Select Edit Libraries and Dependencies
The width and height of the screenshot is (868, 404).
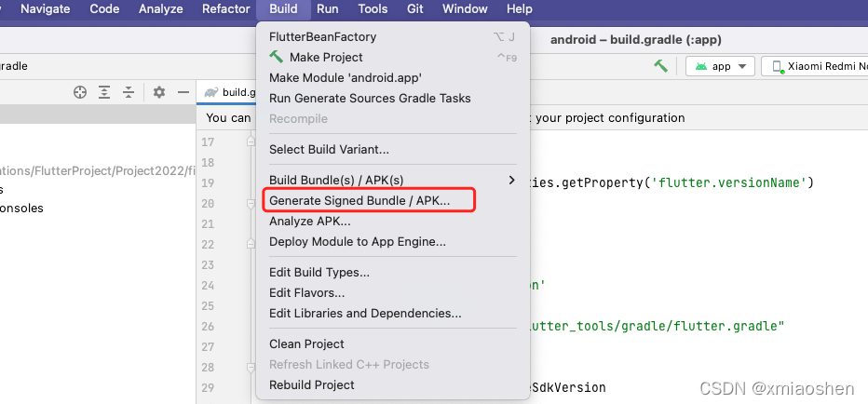click(393, 313)
